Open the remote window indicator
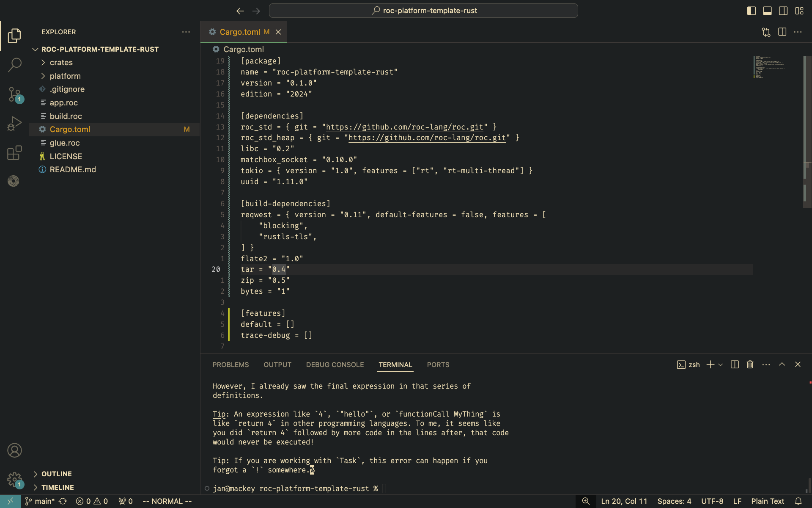This screenshot has width=812, height=508. pyautogui.click(x=10, y=501)
